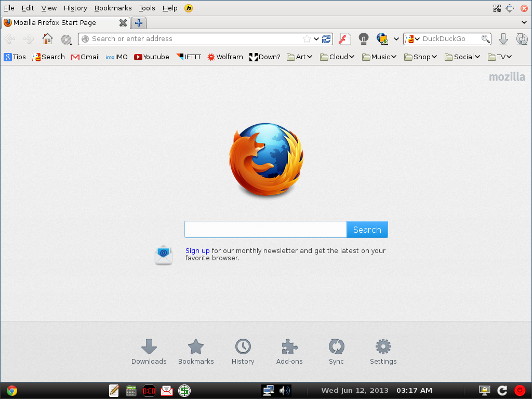This screenshot has width=532, height=399.
Task: Click the sync clock icon in the toolbar
Action: (522, 39)
